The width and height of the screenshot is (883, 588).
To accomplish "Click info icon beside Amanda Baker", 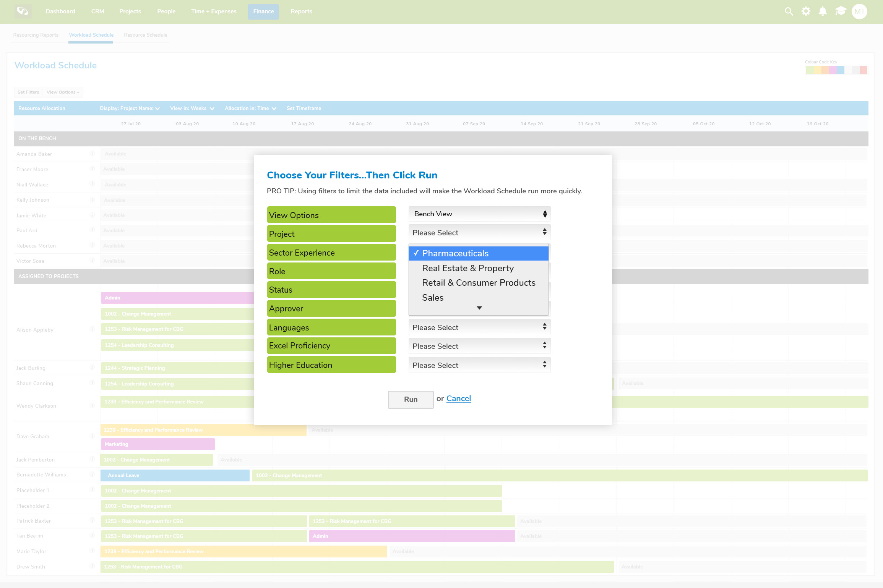I will (x=92, y=154).
